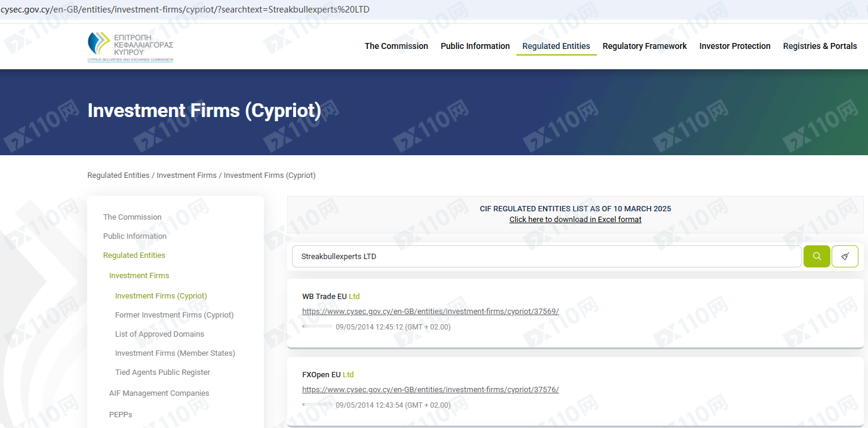Open Investor Protection top menu
868x428 pixels.
click(735, 46)
